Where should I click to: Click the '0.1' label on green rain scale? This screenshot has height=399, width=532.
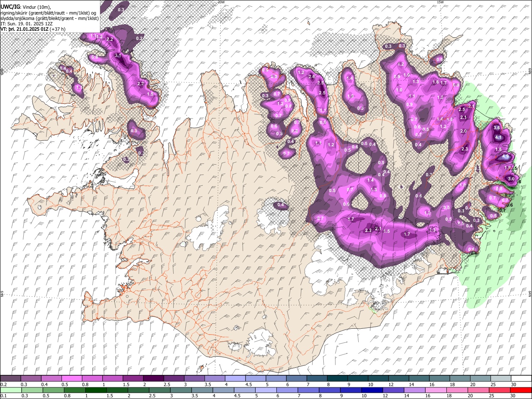(x=3, y=396)
